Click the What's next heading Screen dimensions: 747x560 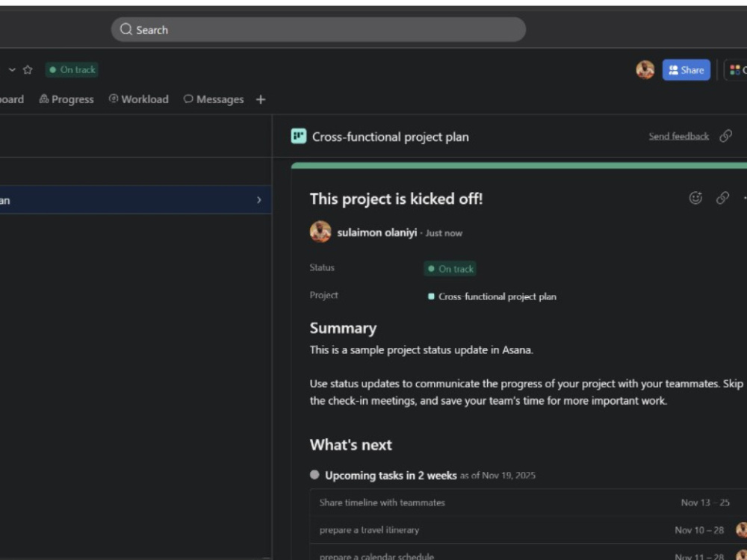(350, 445)
